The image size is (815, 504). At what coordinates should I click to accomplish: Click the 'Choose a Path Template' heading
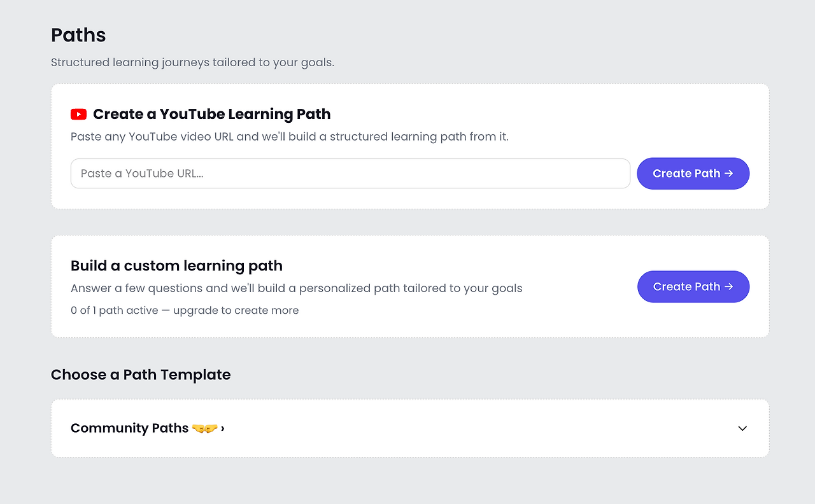click(141, 375)
